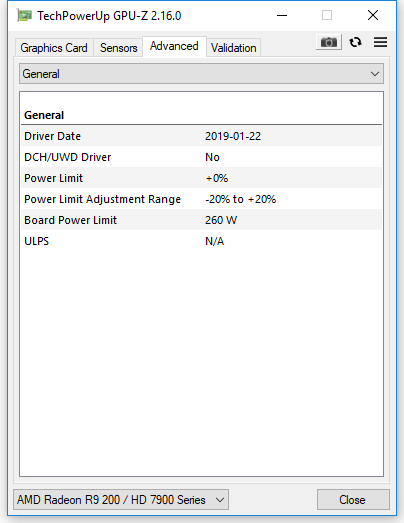Screen dimensions: 404x523
Task: Click the General section header
Action: tap(44, 115)
